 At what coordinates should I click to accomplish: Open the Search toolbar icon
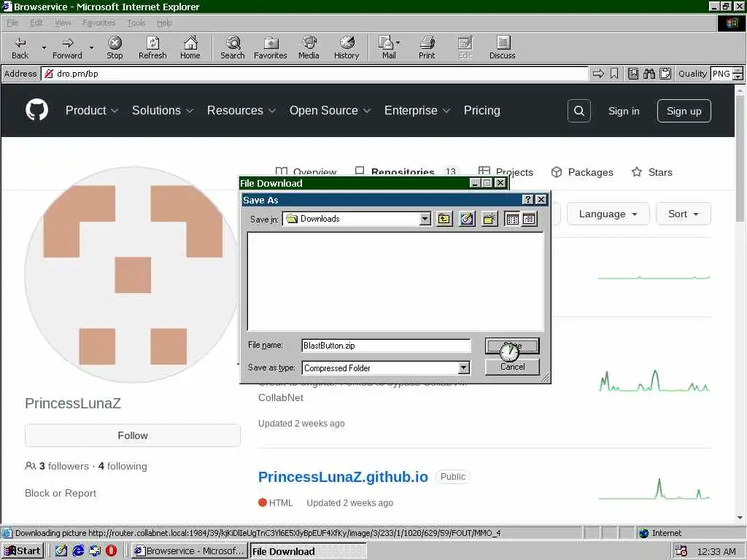coord(233,47)
